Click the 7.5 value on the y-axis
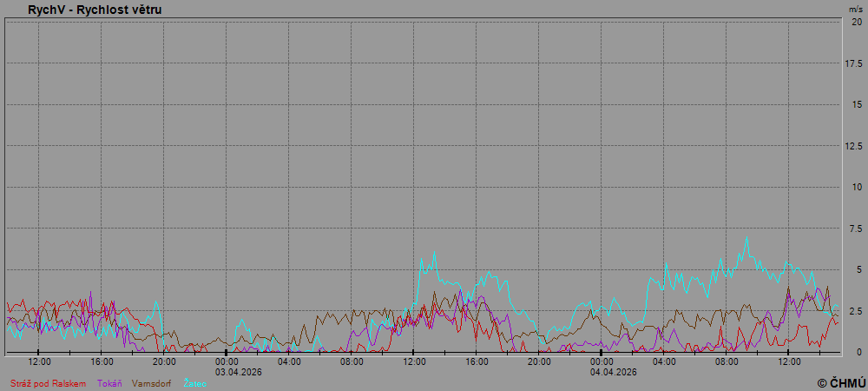868x391 pixels. pyautogui.click(x=854, y=229)
